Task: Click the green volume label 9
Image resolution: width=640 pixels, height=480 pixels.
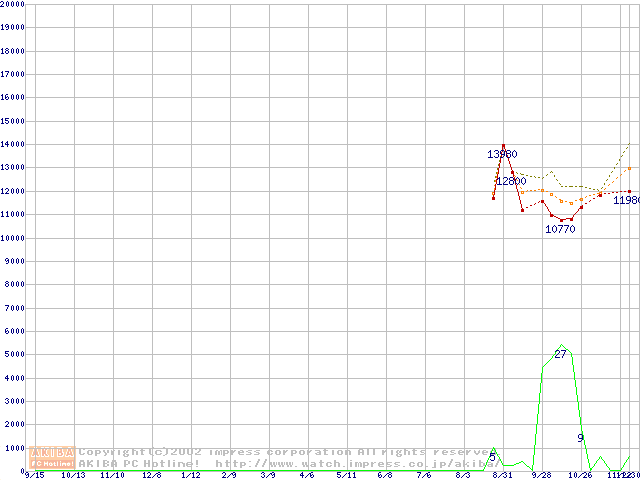Action: 580,438
